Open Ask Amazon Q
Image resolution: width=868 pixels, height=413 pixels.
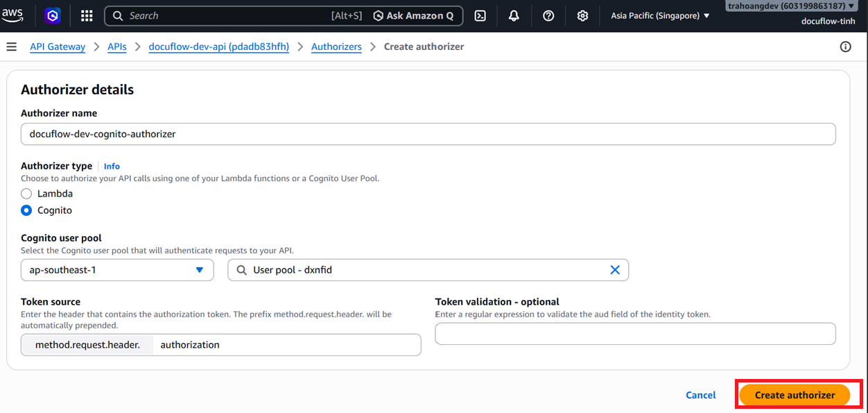(x=414, y=15)
